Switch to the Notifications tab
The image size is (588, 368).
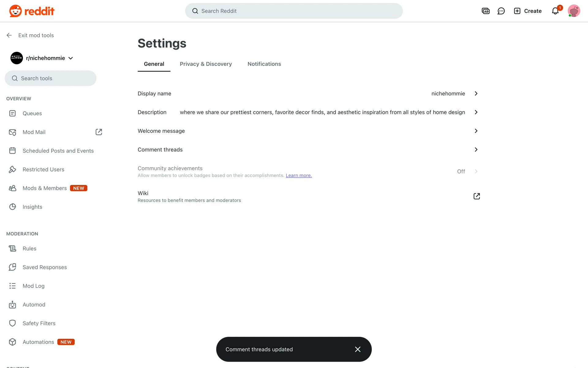[264, 64]
